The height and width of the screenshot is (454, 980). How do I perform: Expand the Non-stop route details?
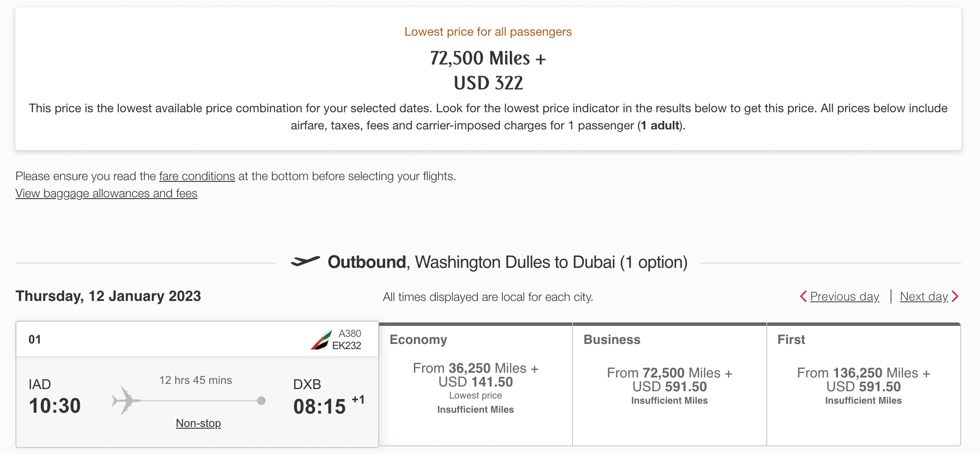click(198, 423)
